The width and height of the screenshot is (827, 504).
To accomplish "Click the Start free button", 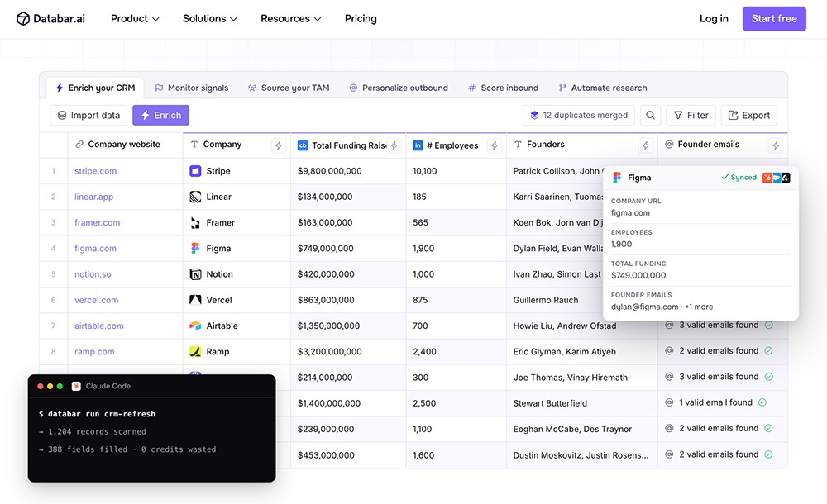I will tap(774, 18).
